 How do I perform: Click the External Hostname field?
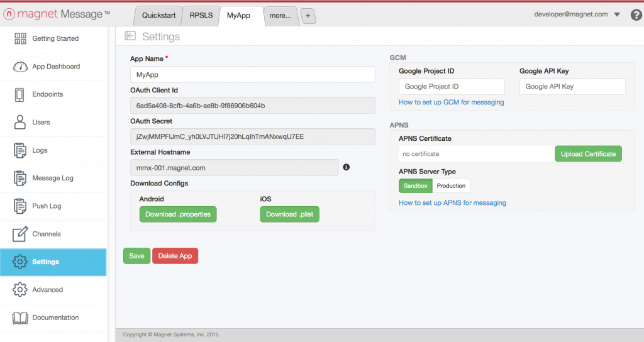tap(235, 167)
